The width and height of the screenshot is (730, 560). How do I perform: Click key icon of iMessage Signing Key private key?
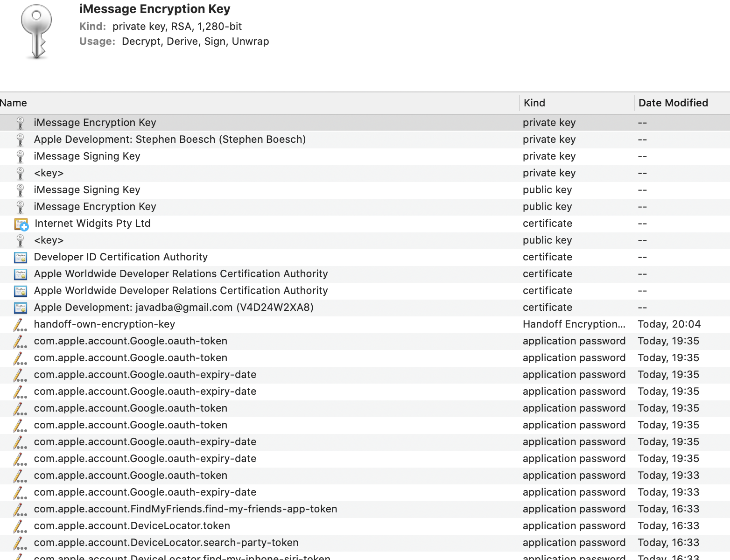20,156
